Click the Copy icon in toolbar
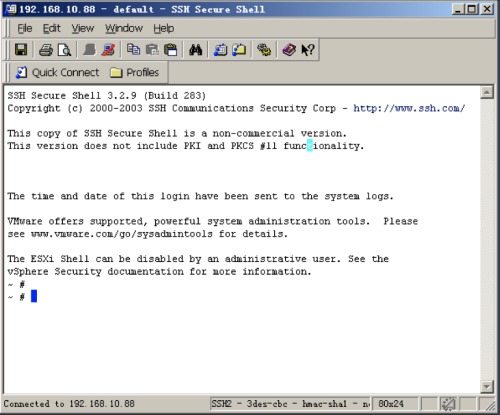Viewport: 500px width, 415px height. [x=133, y=50]
